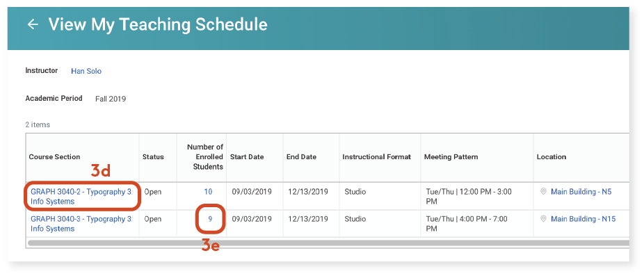Sort by the Instructional Format column header
Viewport: 644px width, 276px height.
tap(377, 157)
